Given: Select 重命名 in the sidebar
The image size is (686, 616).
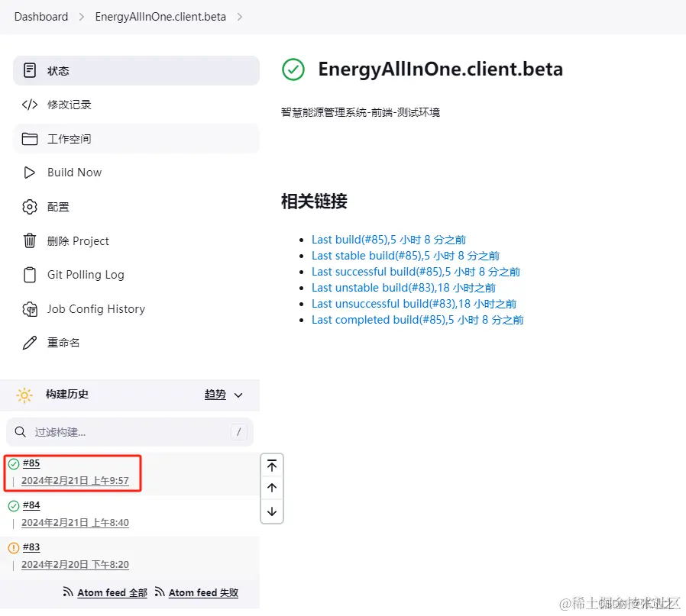Looking at the screenshot, I should [x=136, y=343].
